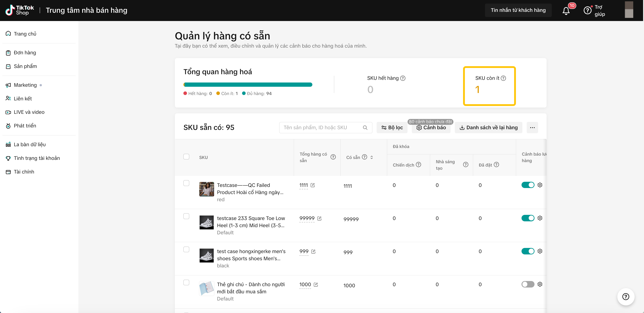Open Tin nhắn từ khách hàng
This screenshot has width=644, height=313.
click(x=518, y=10)
